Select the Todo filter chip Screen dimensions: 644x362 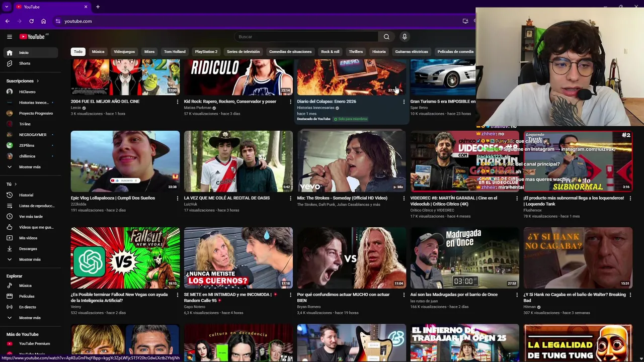click(x=78, y=51)
